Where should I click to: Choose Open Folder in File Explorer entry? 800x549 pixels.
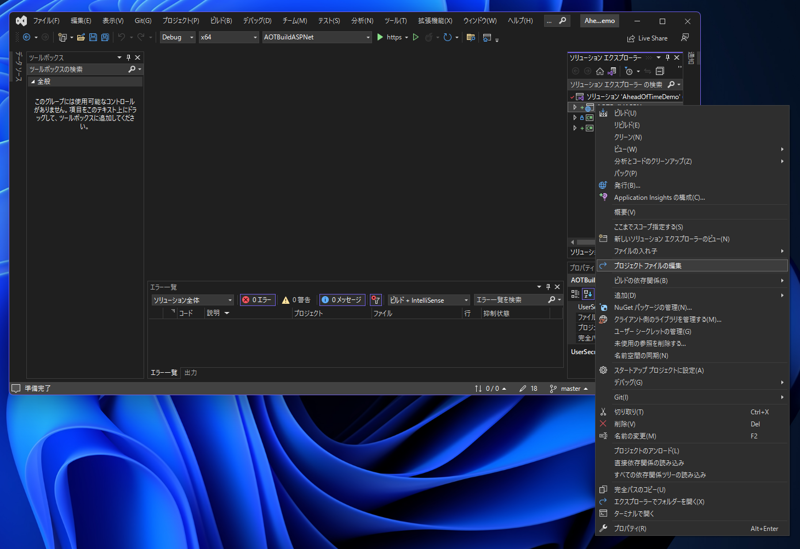[x=692, y=502]
